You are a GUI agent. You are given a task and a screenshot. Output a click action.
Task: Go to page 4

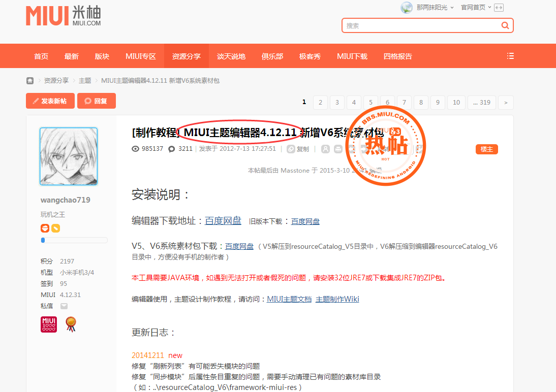point(354,103)
